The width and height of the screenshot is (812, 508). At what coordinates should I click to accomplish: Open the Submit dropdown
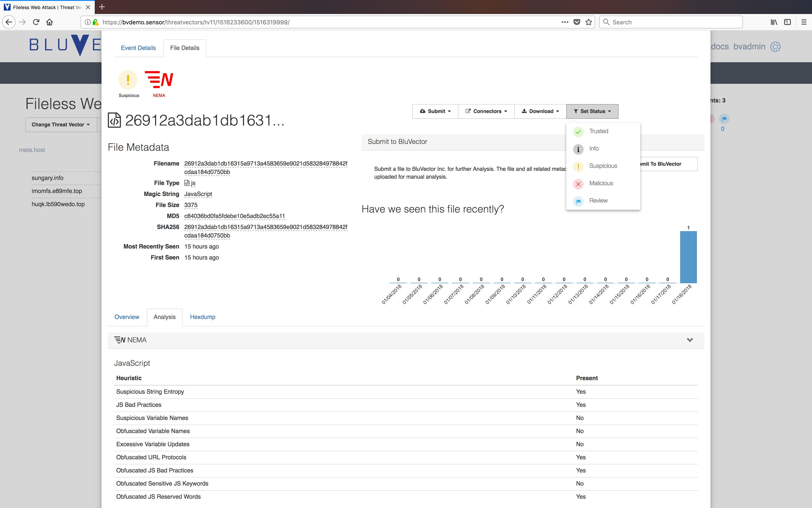click(435, 111)
